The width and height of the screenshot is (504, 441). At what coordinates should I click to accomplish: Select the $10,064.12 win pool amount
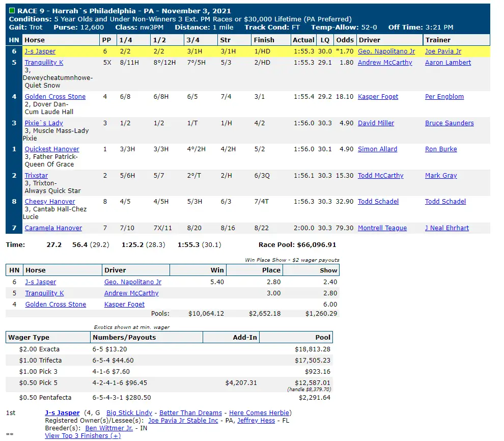coord(206,313)
